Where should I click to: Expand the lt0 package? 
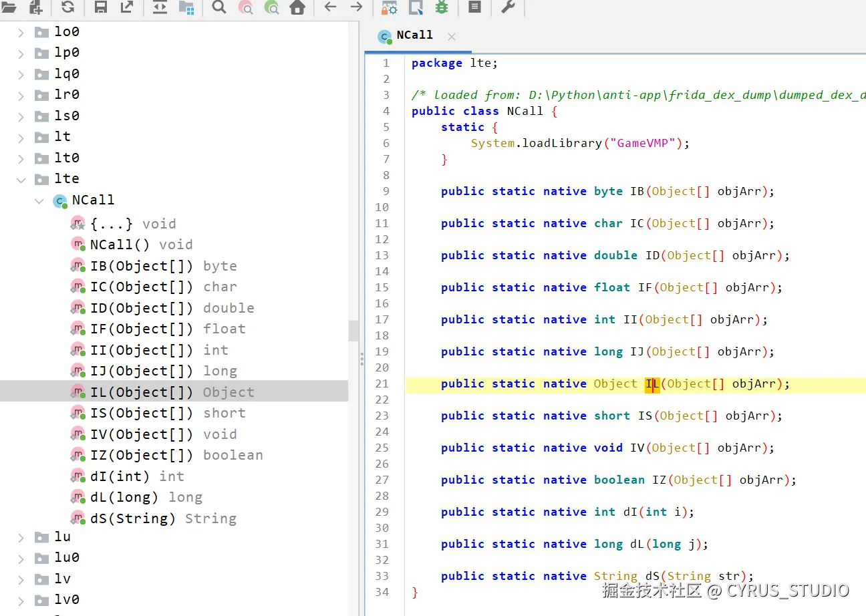21,158
